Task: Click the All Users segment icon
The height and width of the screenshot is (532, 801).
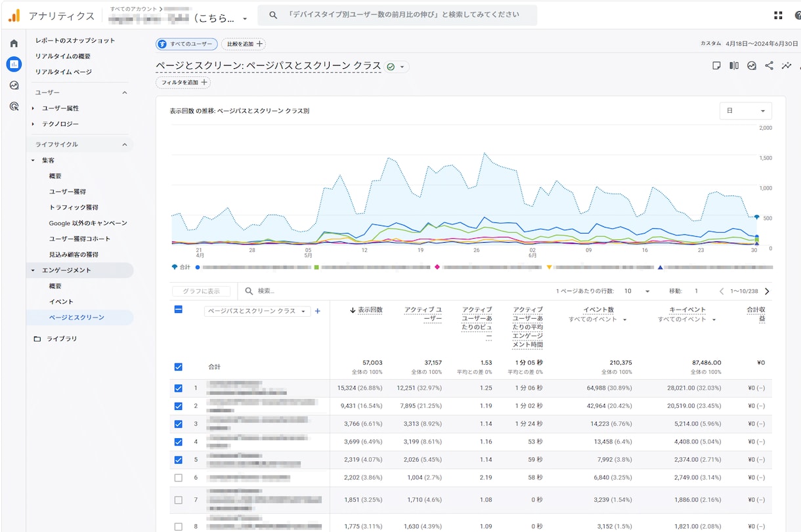Action: click(162, 44)
